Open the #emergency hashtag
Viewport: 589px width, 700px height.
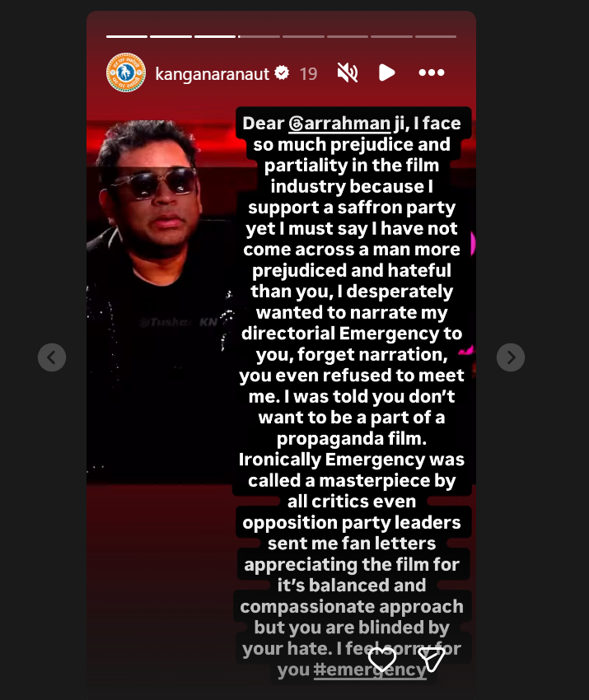tap(370, 670)
